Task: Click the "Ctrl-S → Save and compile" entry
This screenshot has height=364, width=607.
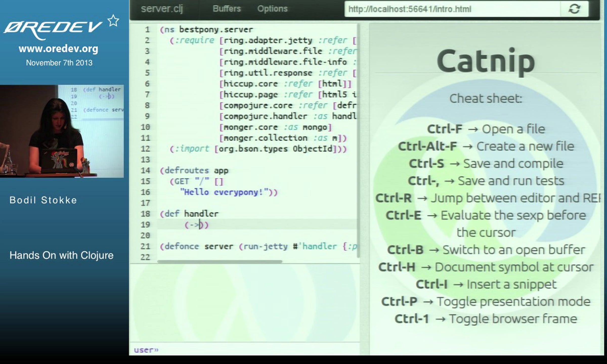Action: point(486,164)
